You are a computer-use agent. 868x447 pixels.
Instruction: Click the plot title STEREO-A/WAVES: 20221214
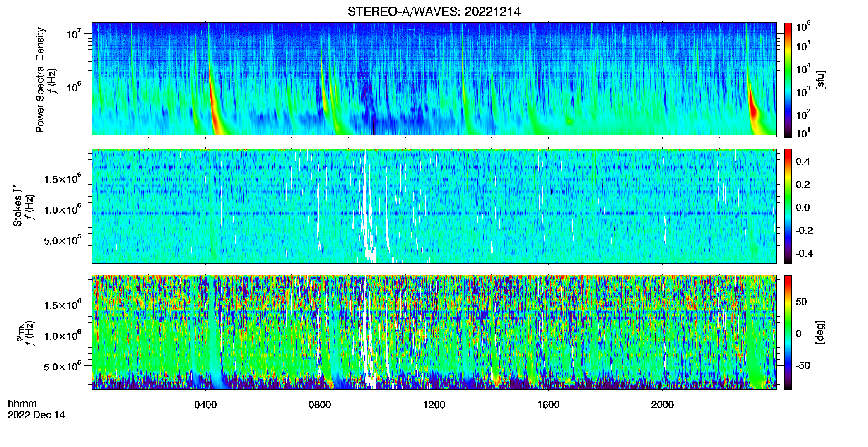434,12
